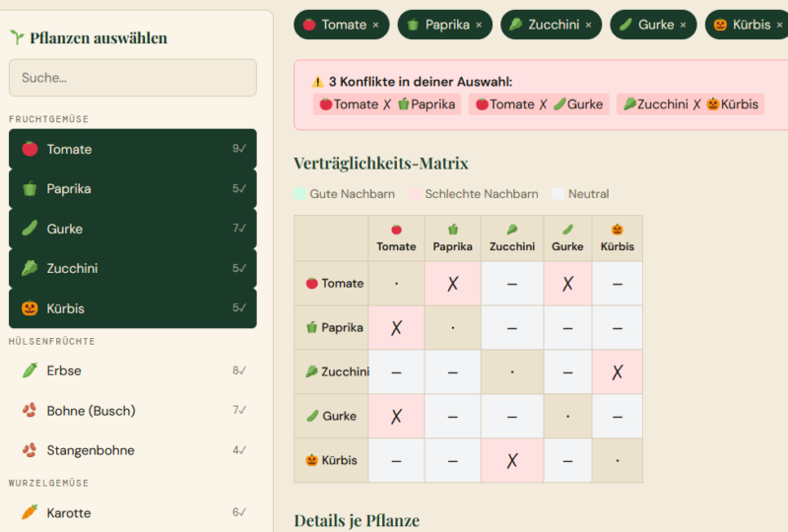Click the sprout icon beside Pflanzen auswählen
Viewport: 788px width, 532px height.
click(17, 37)
